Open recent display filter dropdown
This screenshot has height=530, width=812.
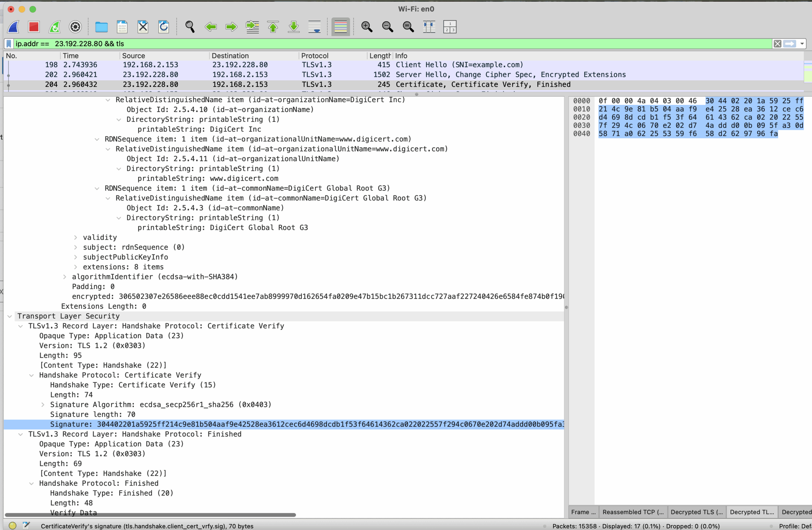click(802, 44)
